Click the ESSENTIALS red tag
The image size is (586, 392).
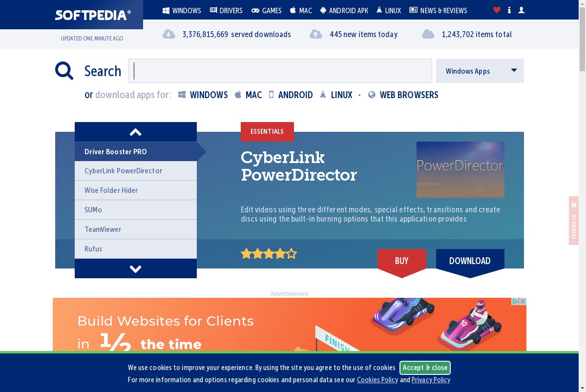267,132
